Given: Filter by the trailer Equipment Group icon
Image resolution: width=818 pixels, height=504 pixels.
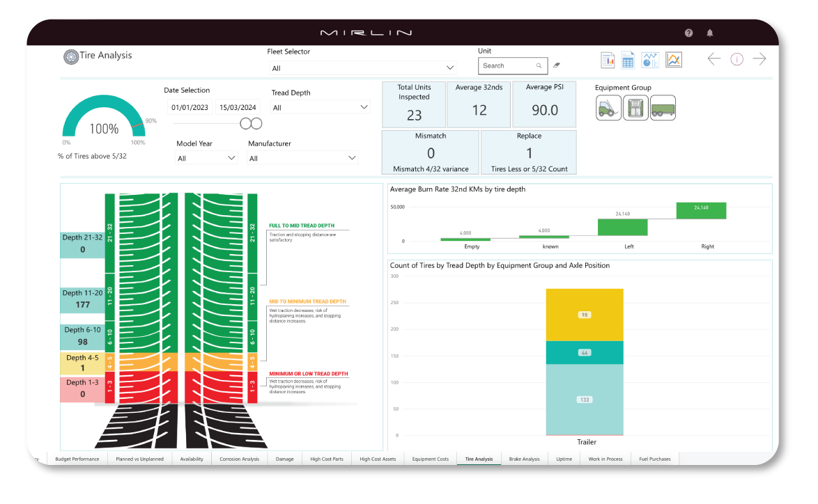Looking at the screenshot, I should [x=663, y=109].
